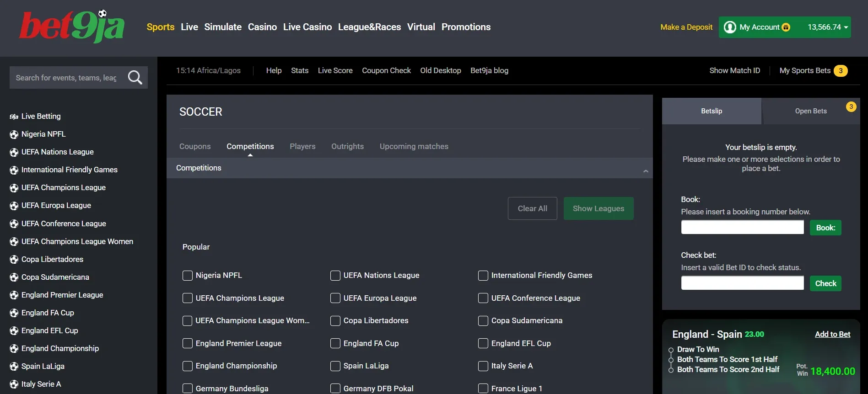Click the booking number input field
This screenshot has width=868, height=394.
pos(742,227)
